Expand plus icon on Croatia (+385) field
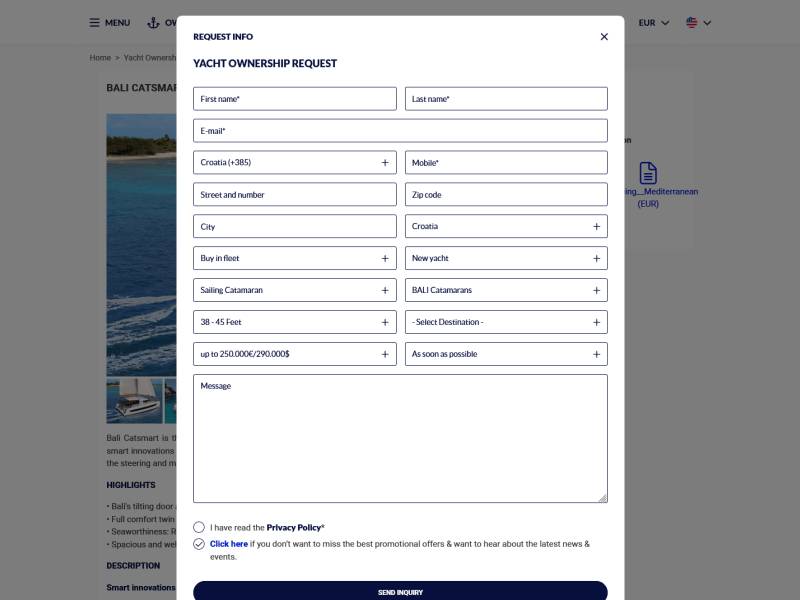 385,162
